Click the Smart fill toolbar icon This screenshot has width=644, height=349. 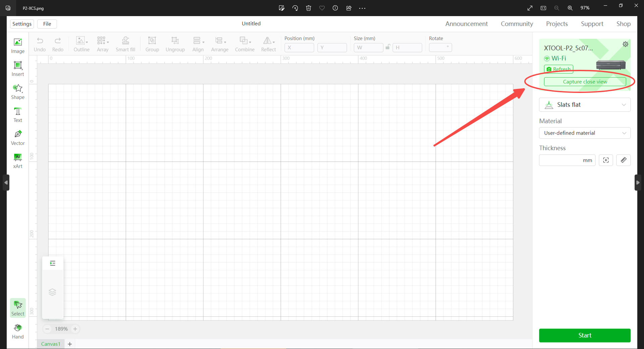point(125,44)
